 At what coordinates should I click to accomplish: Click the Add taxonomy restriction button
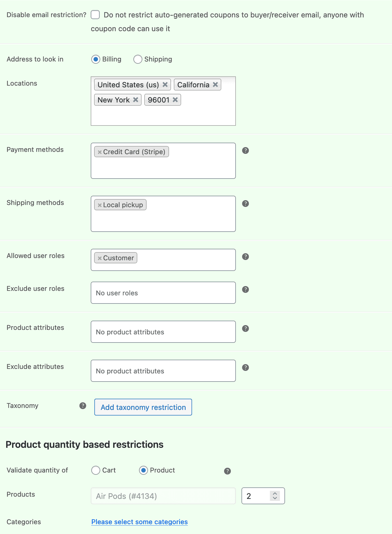[143, 407]
